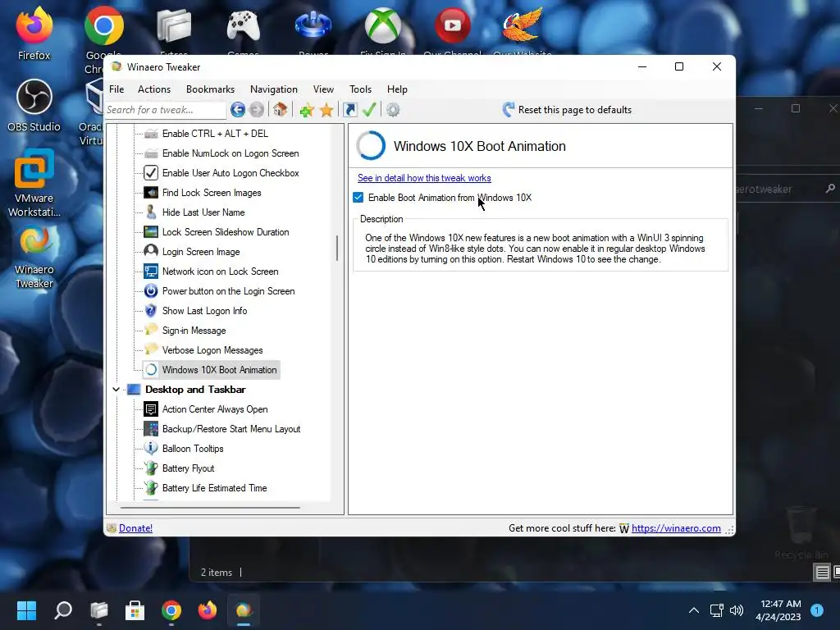Click the Donate! link
840x630 pixels.
135,528
